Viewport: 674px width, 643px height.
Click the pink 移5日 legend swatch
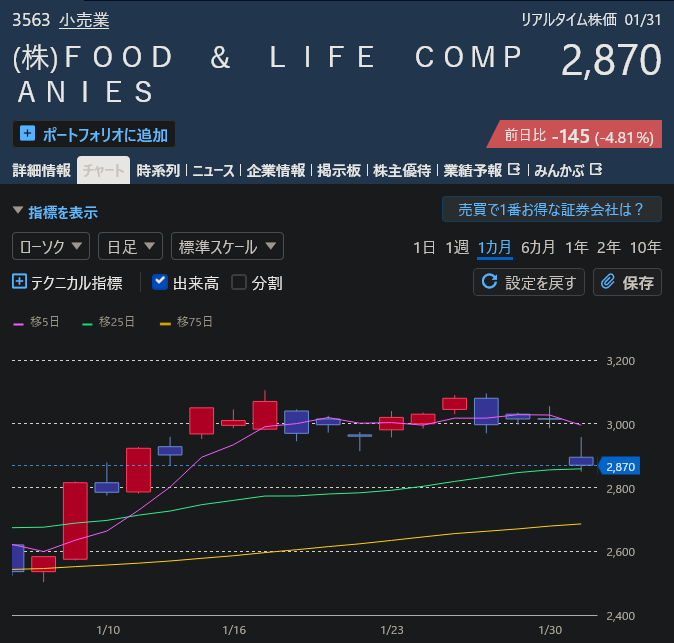point(20,322)
